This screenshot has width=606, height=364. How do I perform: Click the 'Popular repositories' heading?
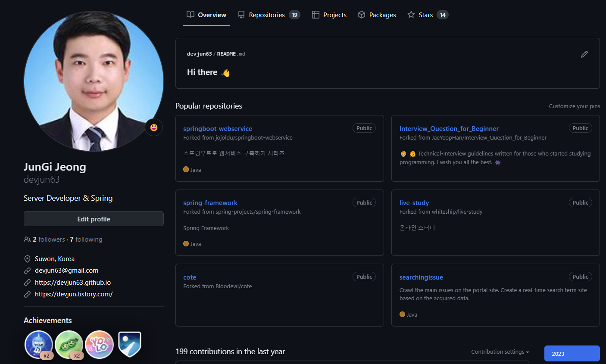click(x=209, y=106)
